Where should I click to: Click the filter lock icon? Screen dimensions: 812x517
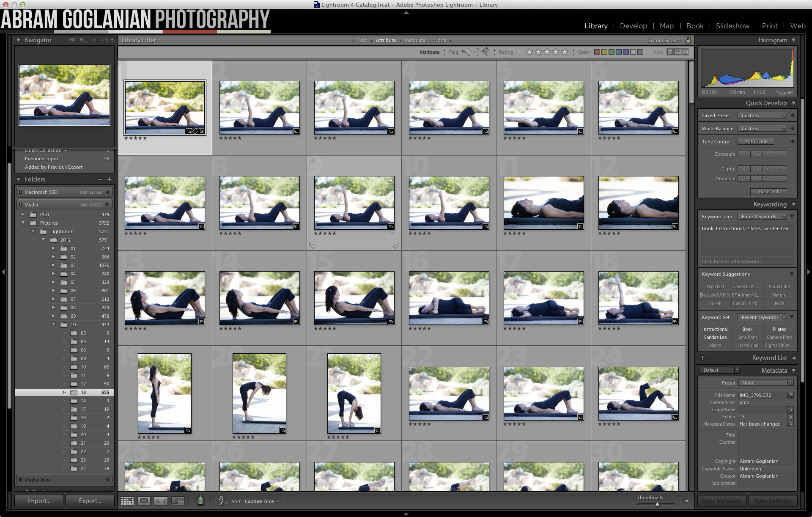click(x=688, y=40)
